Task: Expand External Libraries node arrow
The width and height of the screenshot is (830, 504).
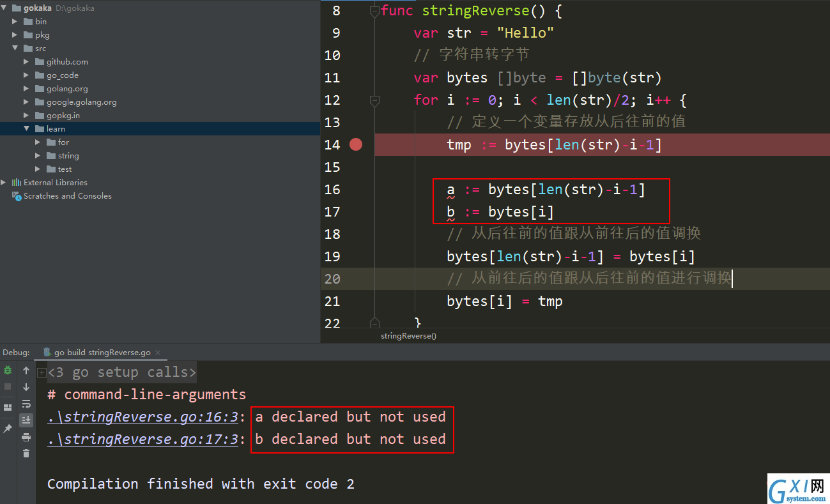Action: 4,183
